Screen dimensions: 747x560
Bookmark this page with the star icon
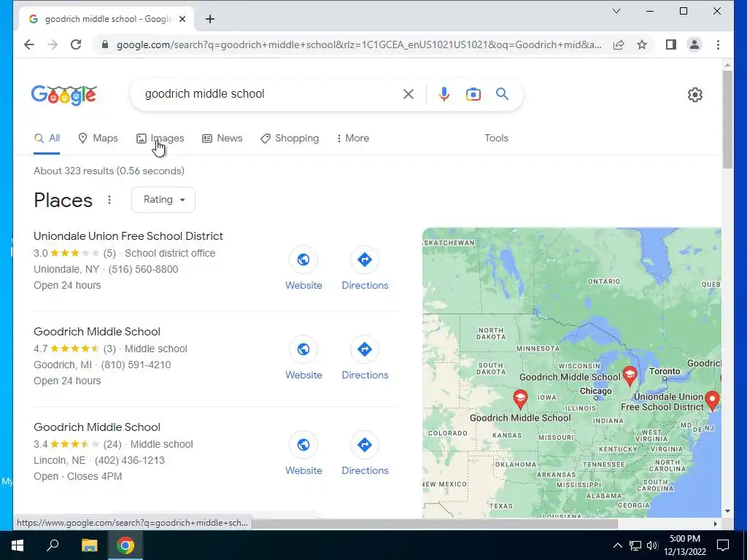[642, 44]
